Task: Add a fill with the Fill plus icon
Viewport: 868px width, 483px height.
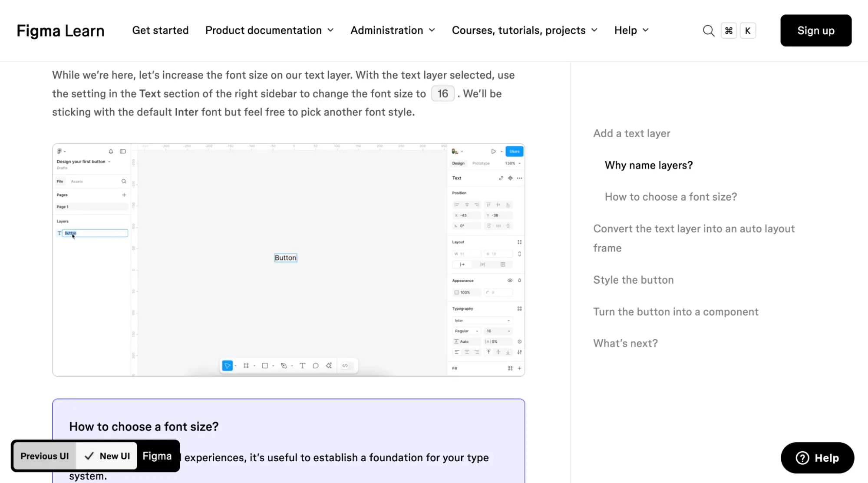Action: point(519,368)
